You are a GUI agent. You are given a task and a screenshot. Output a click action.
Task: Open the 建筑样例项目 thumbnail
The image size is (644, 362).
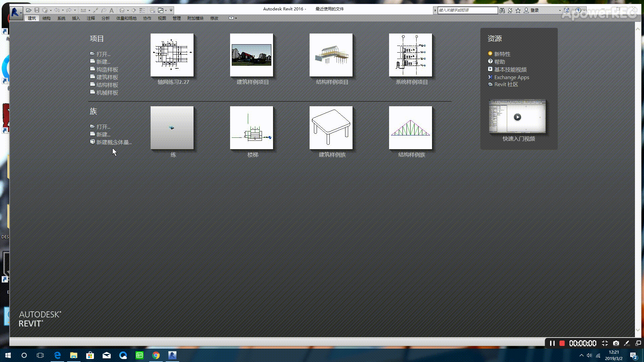252,55
